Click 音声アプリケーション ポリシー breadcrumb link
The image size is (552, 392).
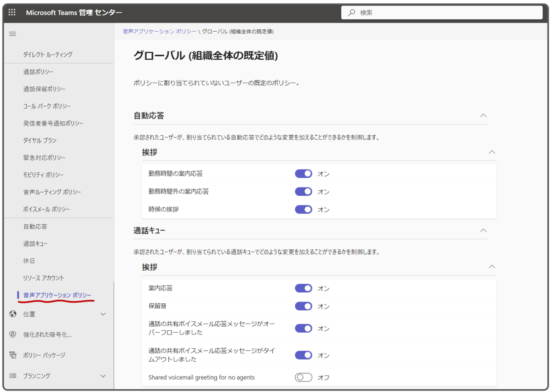(160, 32)
